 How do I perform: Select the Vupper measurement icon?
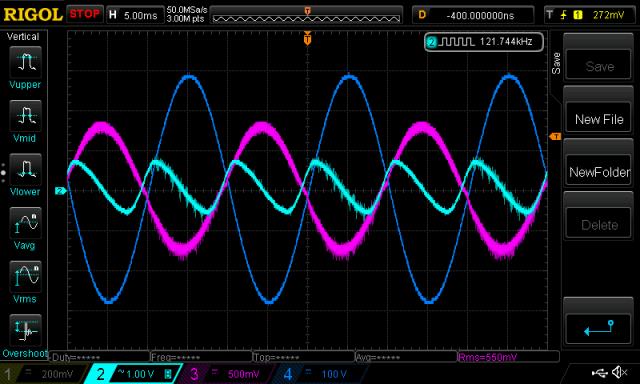[25, 62]
